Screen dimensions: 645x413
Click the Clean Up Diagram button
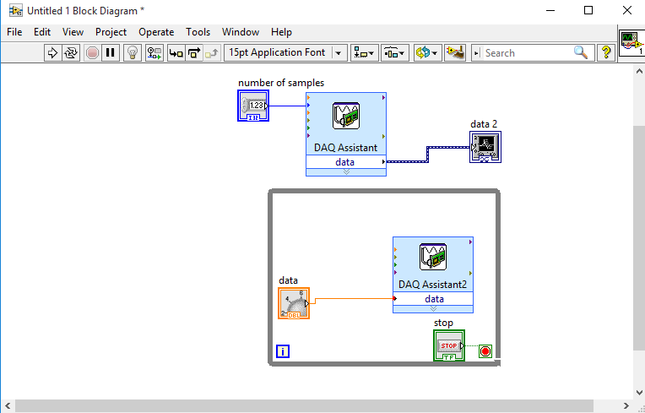point(455,53)
